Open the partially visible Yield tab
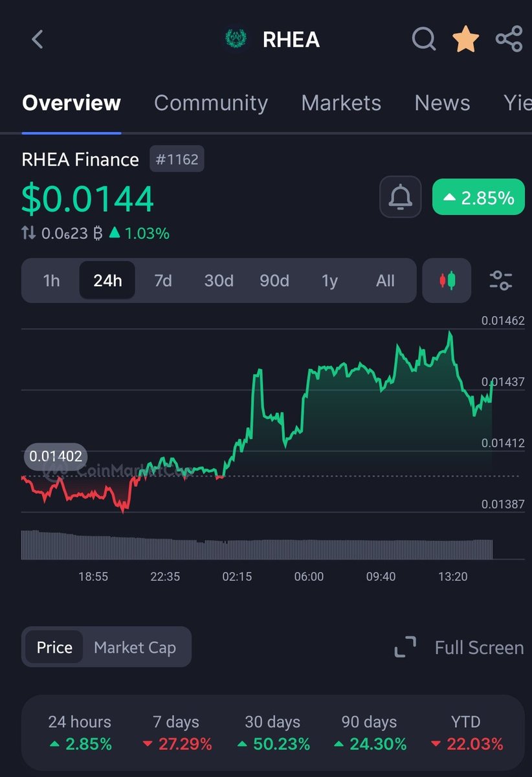The height and width of the screenshot is (777, 532). (517, 103)
